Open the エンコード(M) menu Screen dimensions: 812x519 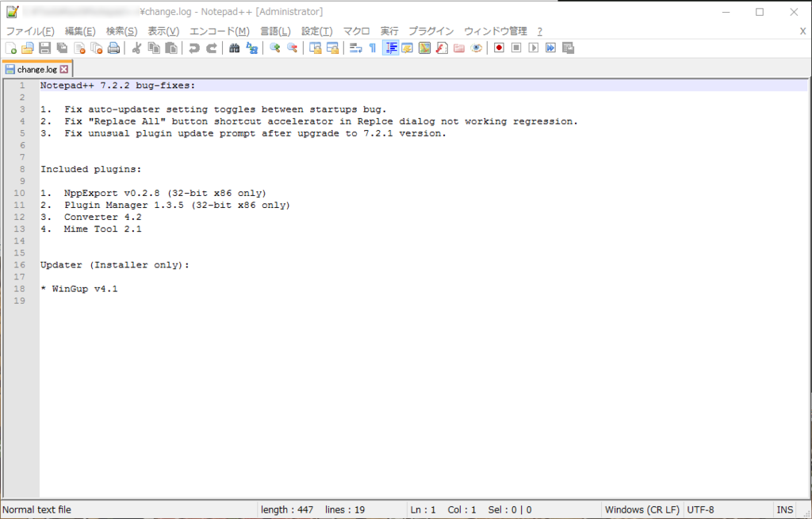[220, 31]
